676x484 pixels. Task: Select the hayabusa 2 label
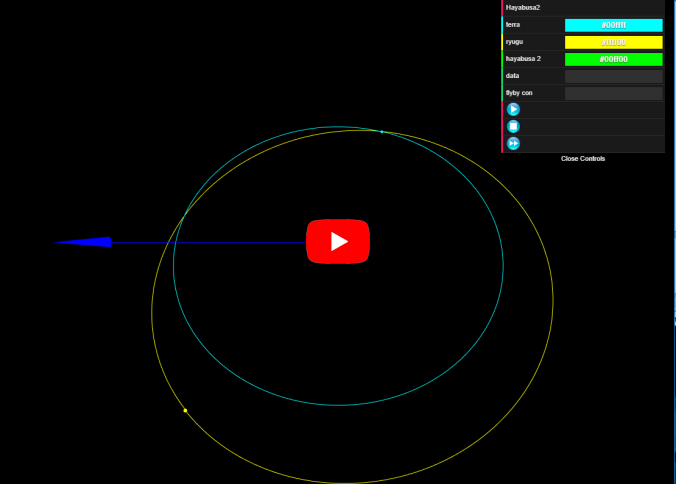(523, 59)
